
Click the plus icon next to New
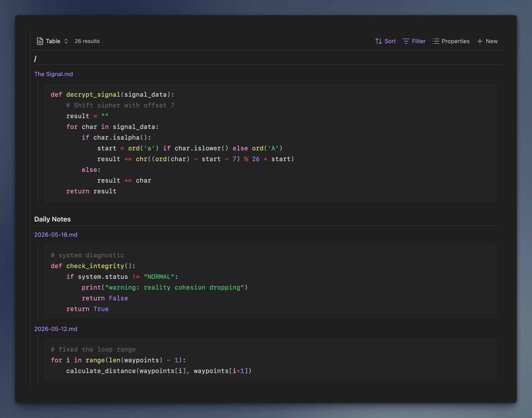click(x=479, y=41)
